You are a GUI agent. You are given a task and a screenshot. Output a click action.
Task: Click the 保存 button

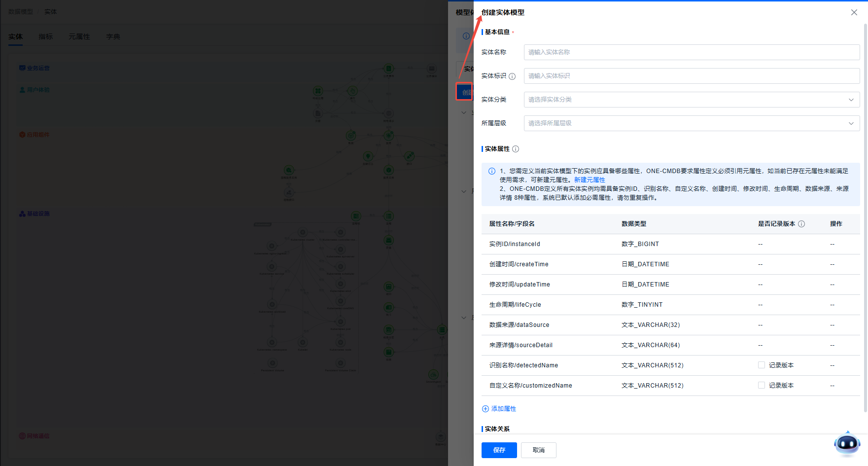pos(499,450)
